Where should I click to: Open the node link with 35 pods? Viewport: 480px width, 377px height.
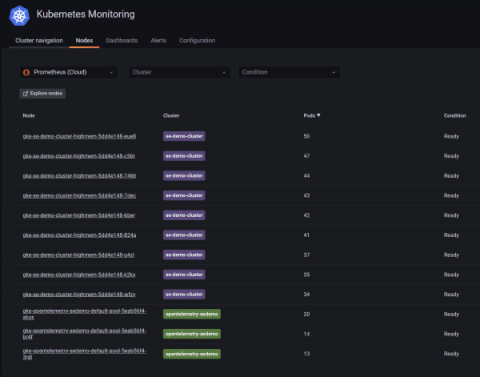79,275
